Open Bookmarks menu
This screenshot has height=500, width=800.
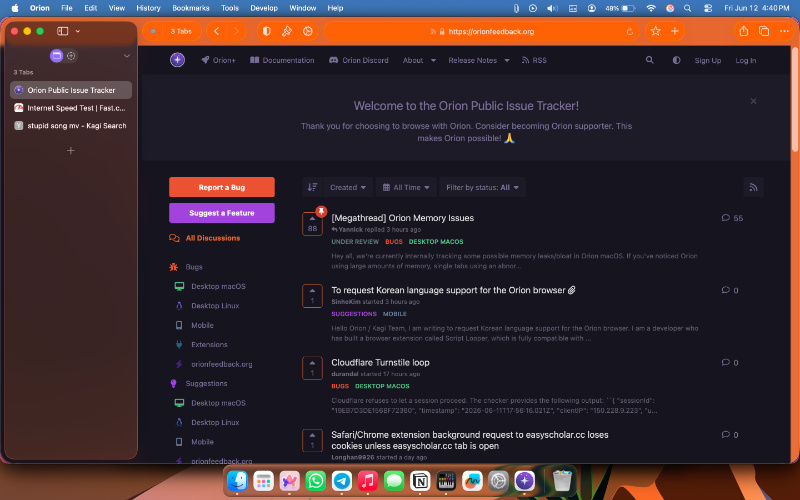(x=191, y=8)
